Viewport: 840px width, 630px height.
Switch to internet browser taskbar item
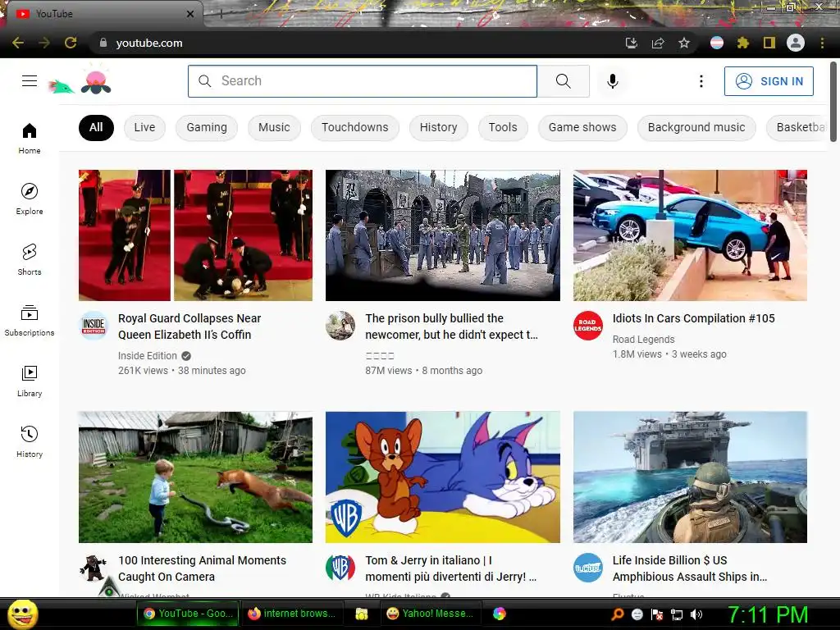(x=292, y=614)
